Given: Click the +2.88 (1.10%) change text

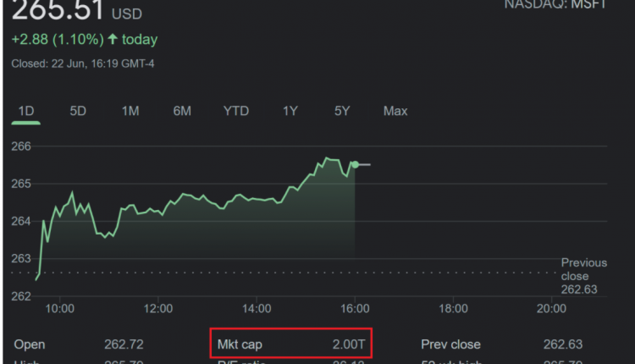Looking at the screenshot, I should 58,40.
